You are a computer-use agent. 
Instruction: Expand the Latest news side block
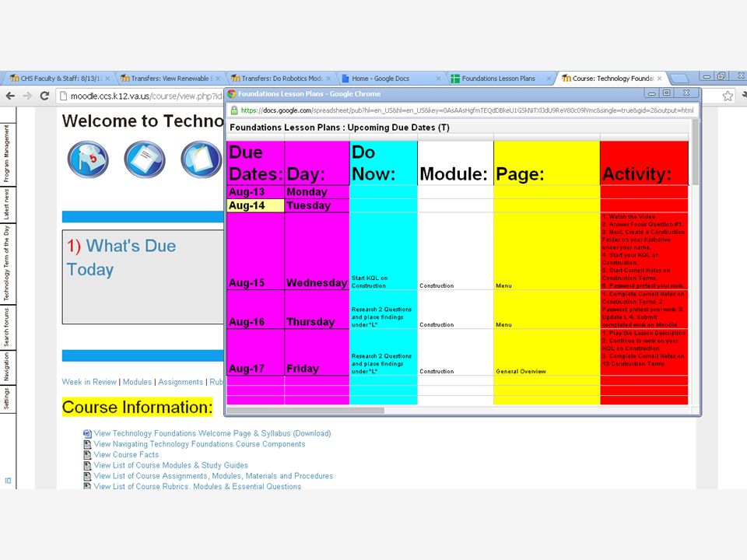pyautogui.click(x=7, y=205)
